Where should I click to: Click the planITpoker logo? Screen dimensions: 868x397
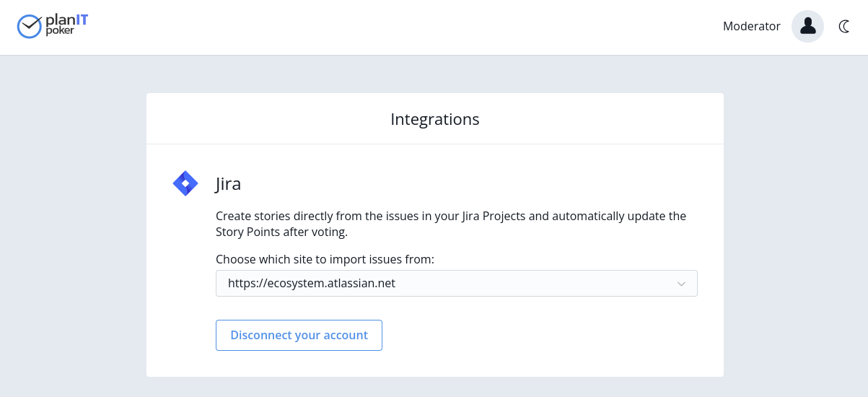coord(53,27)
